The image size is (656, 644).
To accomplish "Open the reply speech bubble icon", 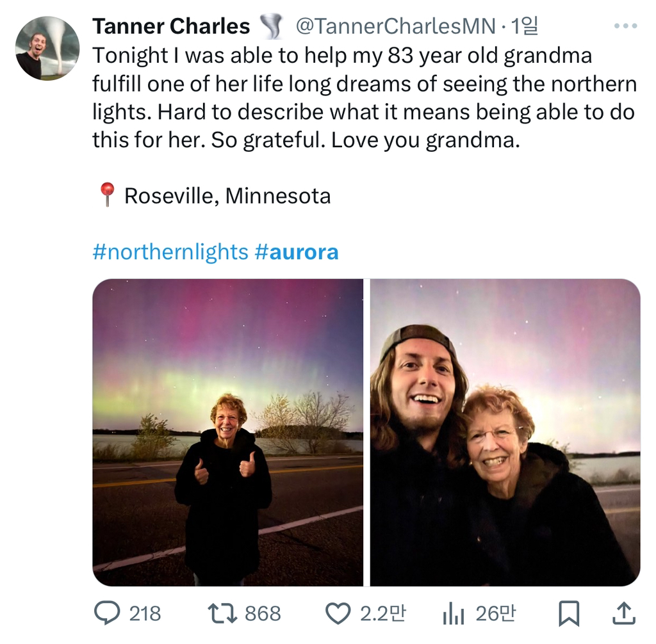I will [107, 613].
